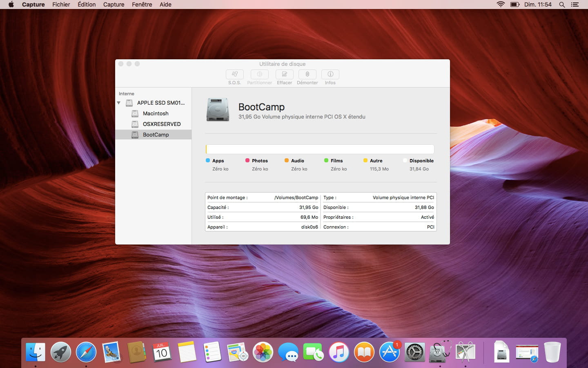The image size is (588, 368).
Task: Click the "115,3 Mo" Autre value
Action: [x=379, y=169]
